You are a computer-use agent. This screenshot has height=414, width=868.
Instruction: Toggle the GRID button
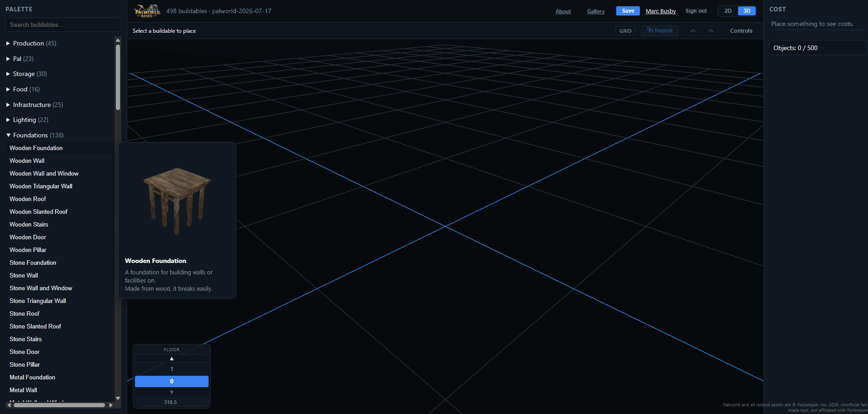click(625, 30)
